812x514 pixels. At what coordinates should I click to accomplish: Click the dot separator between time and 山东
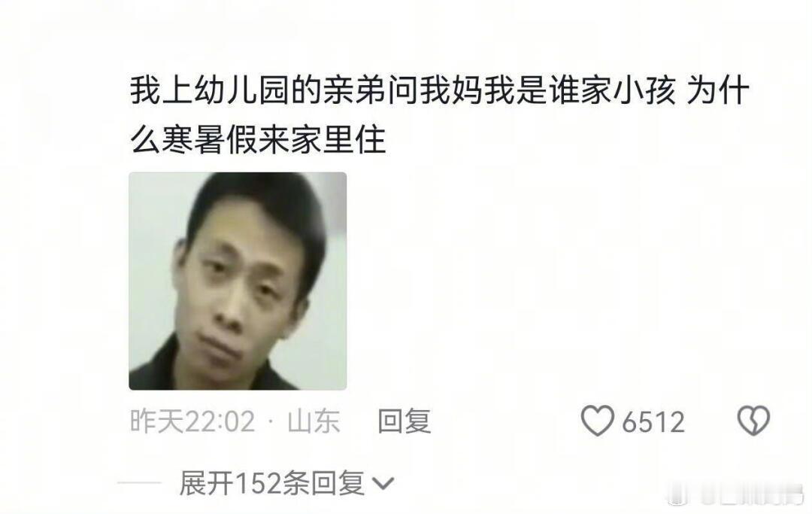point(271,421)
